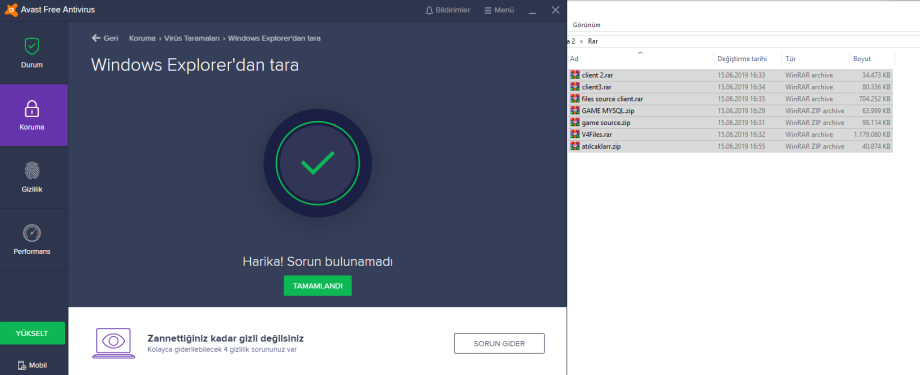This screenshot has width=920, height=375.
Task: Sort files by Ad column
Action: (x=574, y=59)
